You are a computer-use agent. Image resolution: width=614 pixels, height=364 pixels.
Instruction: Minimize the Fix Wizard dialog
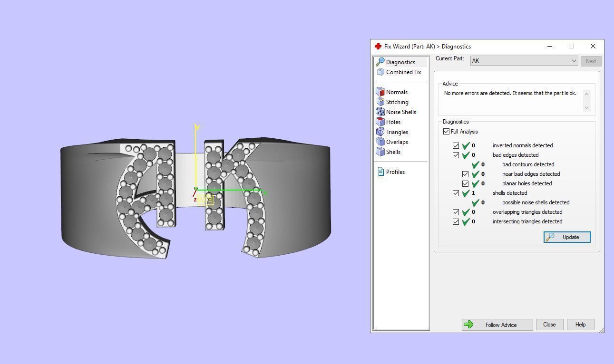[x=550, y=46]
